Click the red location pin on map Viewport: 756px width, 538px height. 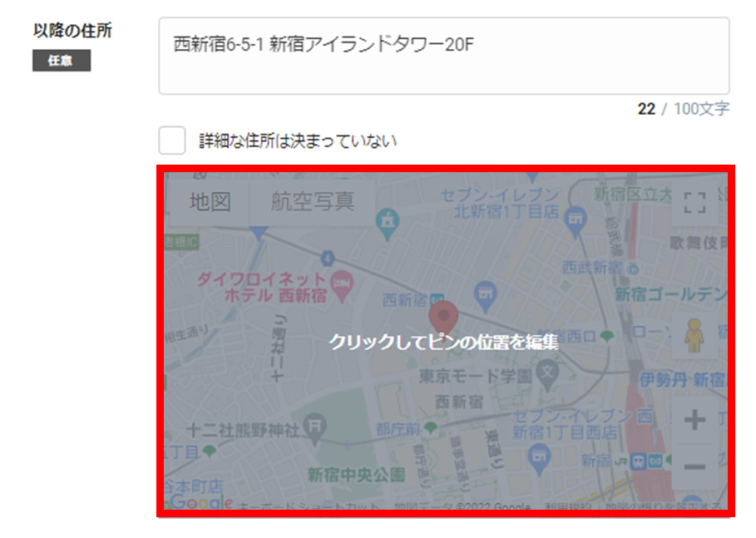443,318
